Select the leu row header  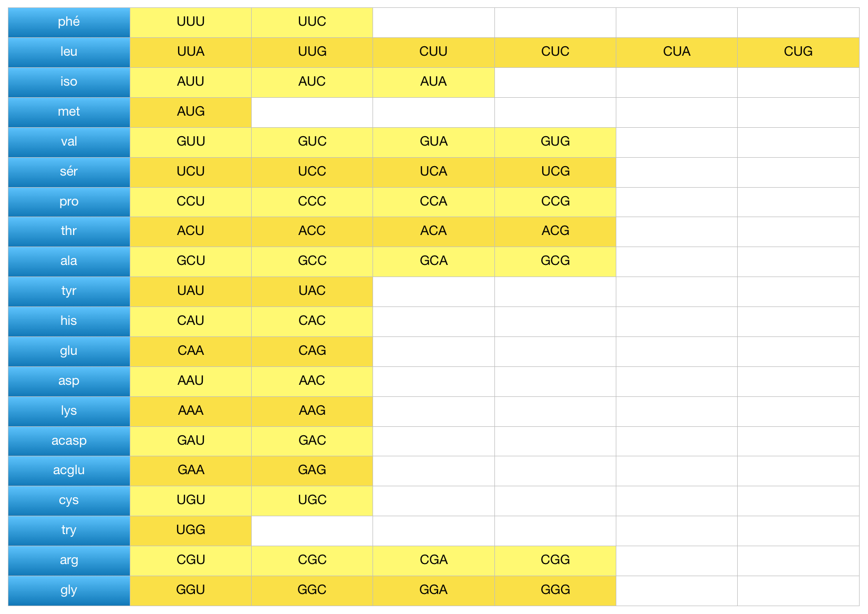coord(69,52)
